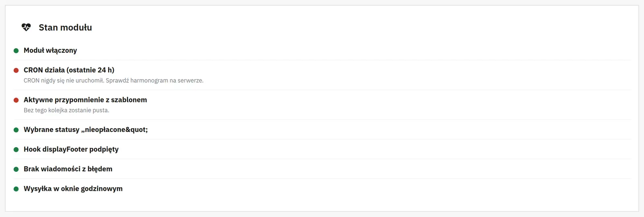644x217 pixels.
Task: Click the CRON nigdy się nie uruchomił message
Action: coord(75,81)
